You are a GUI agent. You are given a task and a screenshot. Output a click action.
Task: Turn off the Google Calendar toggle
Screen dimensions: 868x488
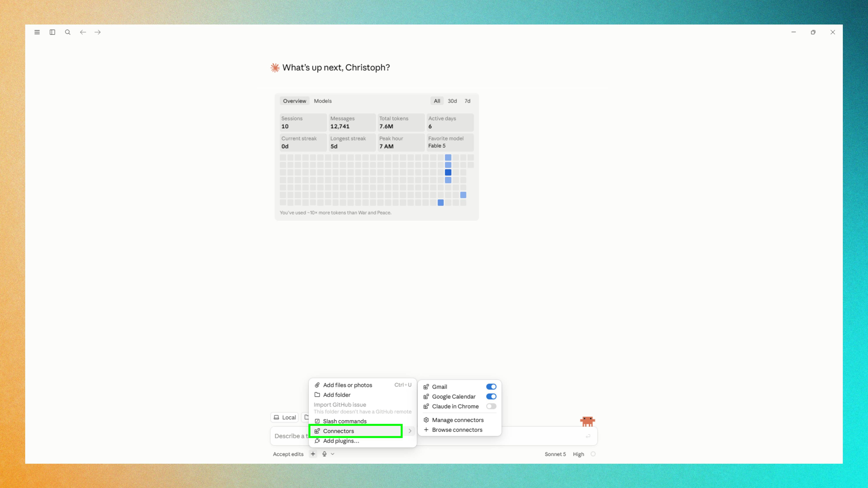pos(491,396)
